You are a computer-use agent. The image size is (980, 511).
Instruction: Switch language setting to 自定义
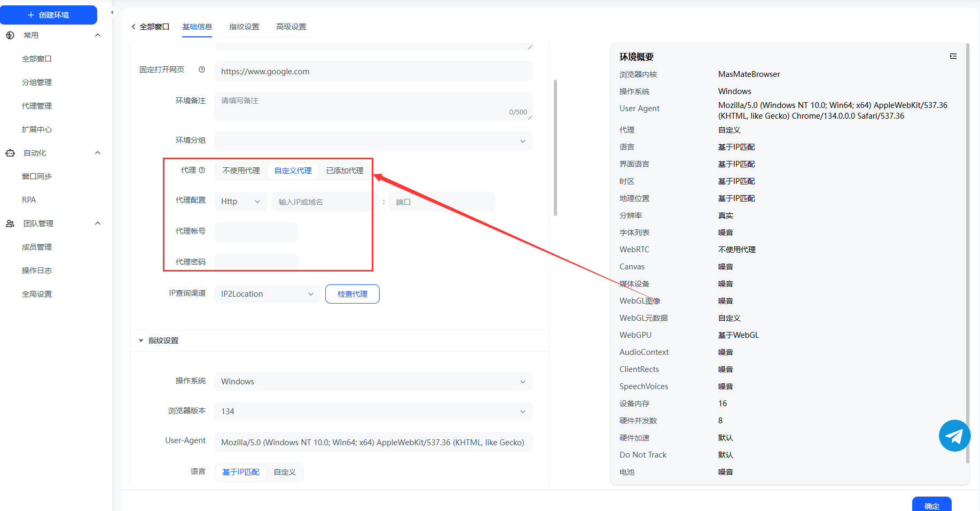click(285, 472)
